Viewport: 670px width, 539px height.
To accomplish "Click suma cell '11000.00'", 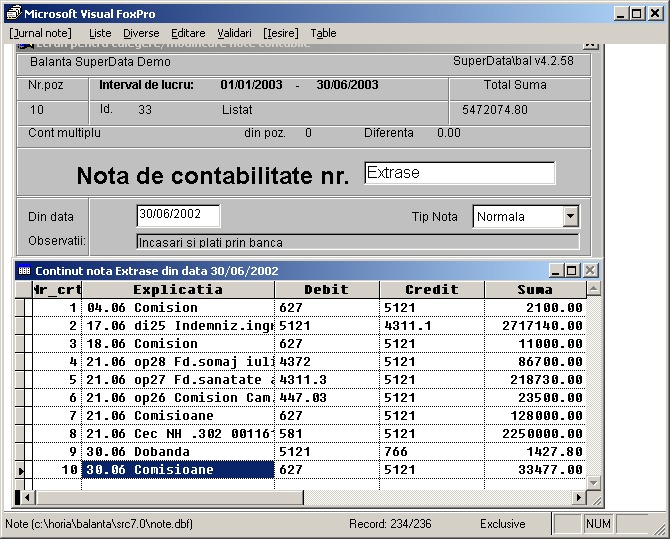I will coord(535,344).
